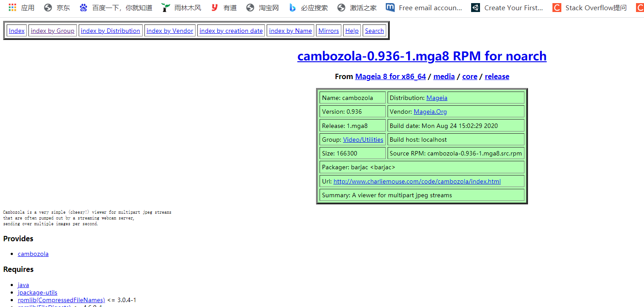Viewport: 644px width, 307px height.
Task: Open index by Name
Action: click(x=290, y=31)
